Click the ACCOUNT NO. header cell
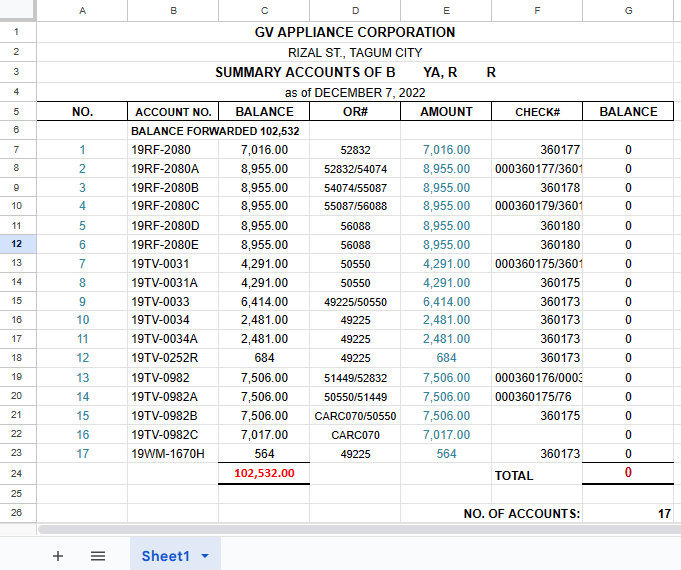Screen dimensions: 681x570 pyautogui.click(x=173, y=112)
